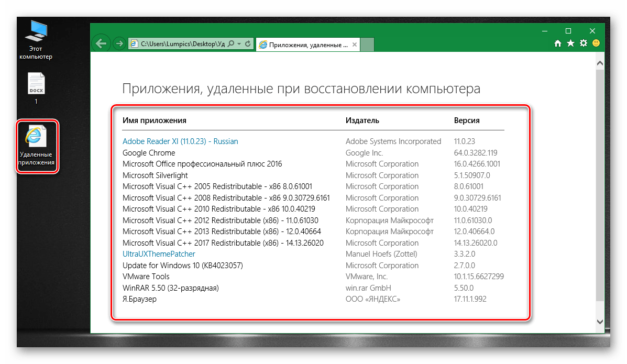The height and width of the screenshot is (364, 627).
Task: Select Microsoft Visual C++ 2012 Redistributable entry
Action: [221, 220]
